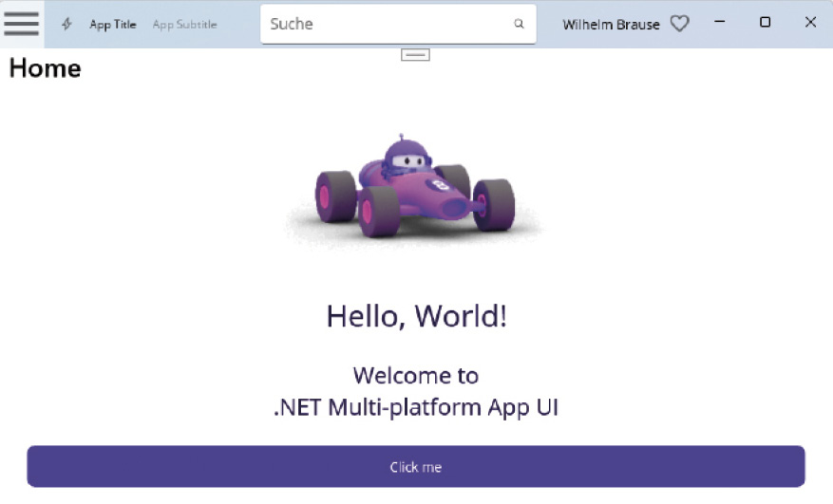833x504 pixels.
Task: Click the Welcome to text line
Action: (x=415, y=376)
